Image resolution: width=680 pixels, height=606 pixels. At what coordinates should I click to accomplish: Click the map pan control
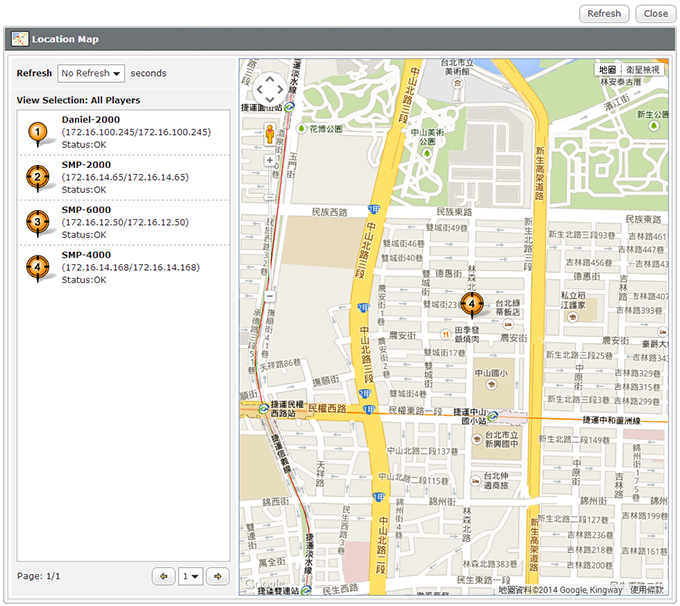(x=270, y=90)
